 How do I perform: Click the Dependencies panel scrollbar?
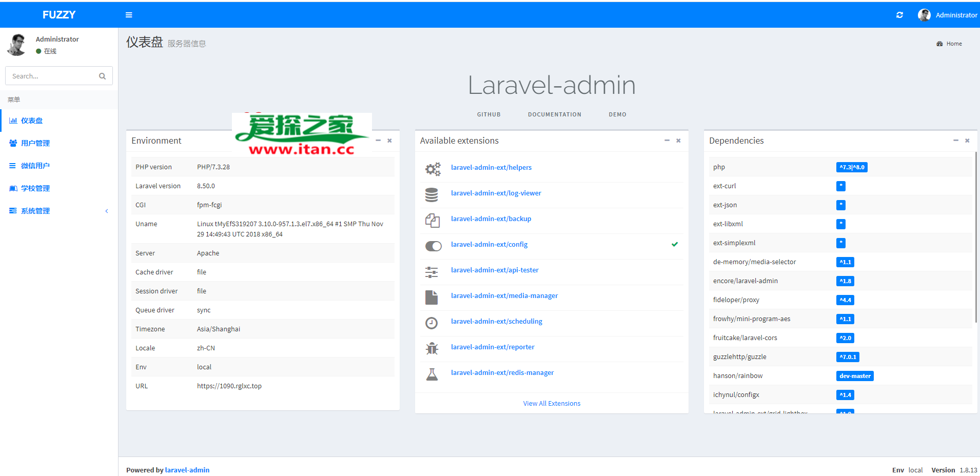click(x=976, y=237)
